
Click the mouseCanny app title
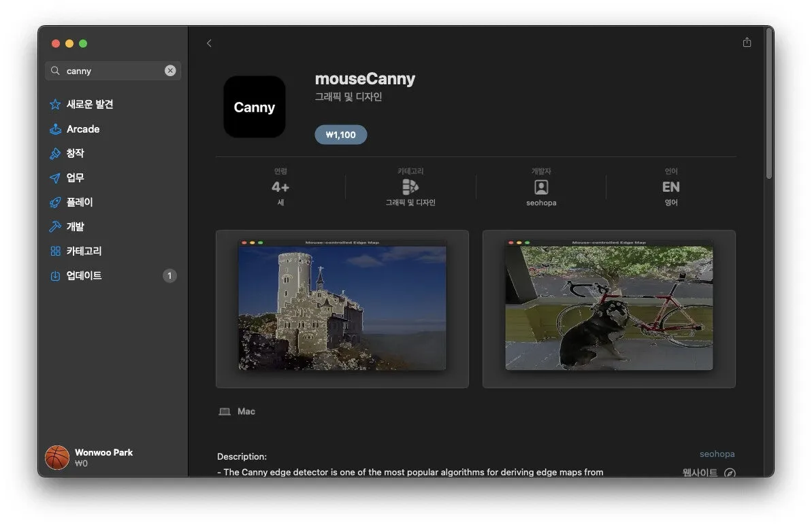tap(365, 79)
